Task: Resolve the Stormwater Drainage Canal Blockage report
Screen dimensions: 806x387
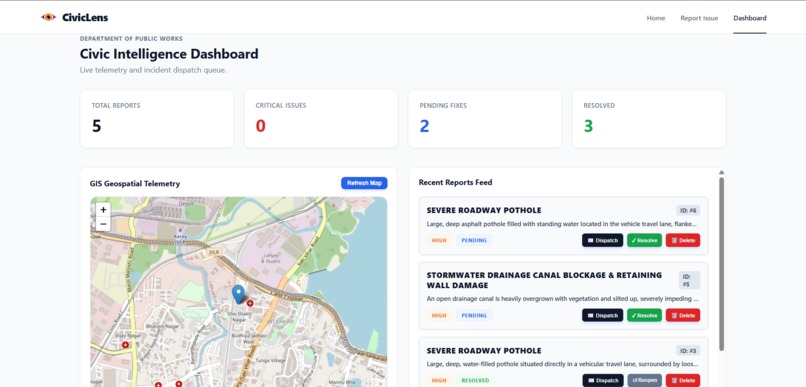Action: (x=644, y=315)
